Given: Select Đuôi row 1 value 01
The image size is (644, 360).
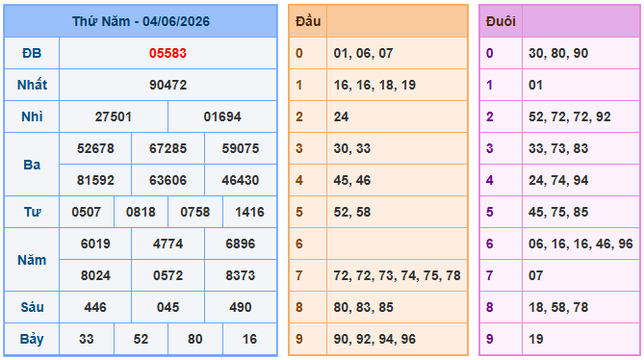Looking at the screenshot, I should [535, 85].
